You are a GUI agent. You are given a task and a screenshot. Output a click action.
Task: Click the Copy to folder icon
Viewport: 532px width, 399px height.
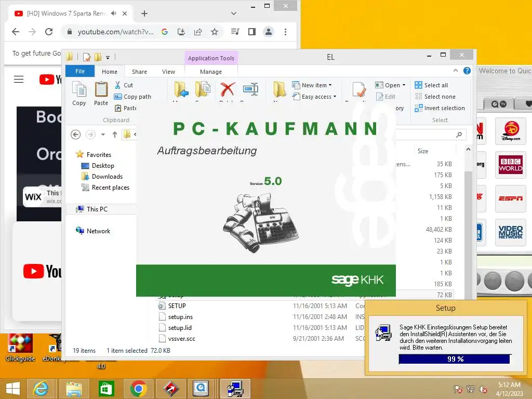coord(203,89)
